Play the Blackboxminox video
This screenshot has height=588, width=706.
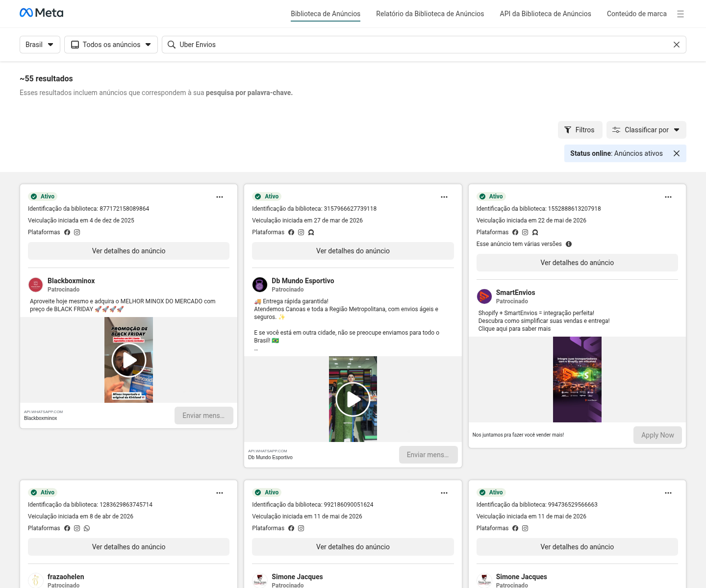click(129, 360)
